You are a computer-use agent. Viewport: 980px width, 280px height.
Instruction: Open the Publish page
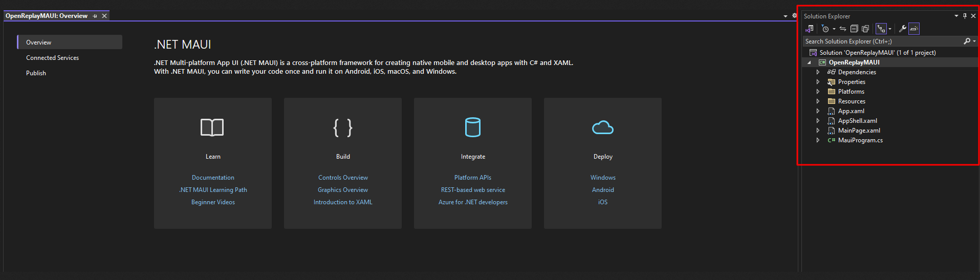pyautogui.click(x=36, y=73)
